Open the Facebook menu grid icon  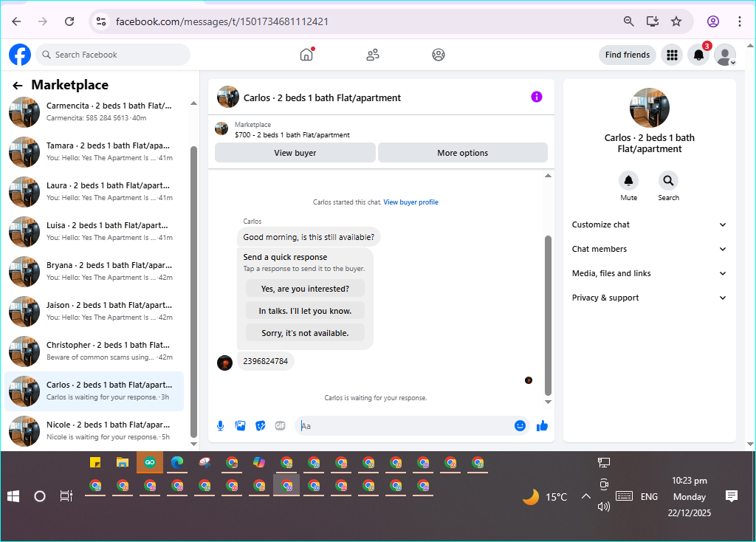click(x=672, y=55)
